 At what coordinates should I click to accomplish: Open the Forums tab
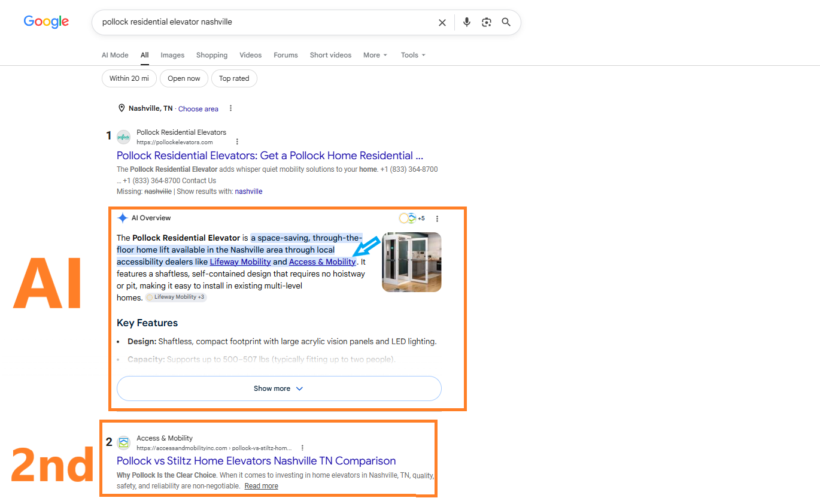tap(286, 55)
